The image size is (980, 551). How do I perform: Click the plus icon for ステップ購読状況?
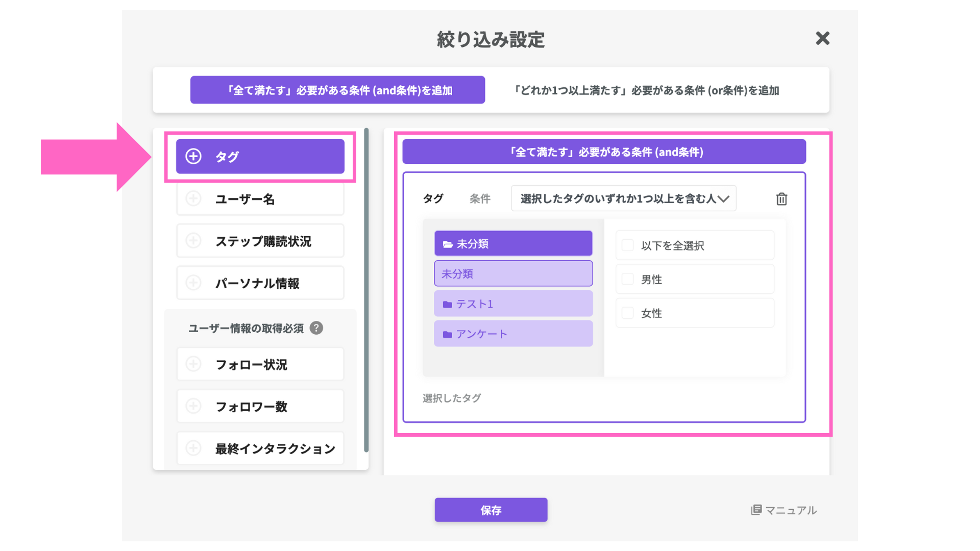(x=193, y=241)
